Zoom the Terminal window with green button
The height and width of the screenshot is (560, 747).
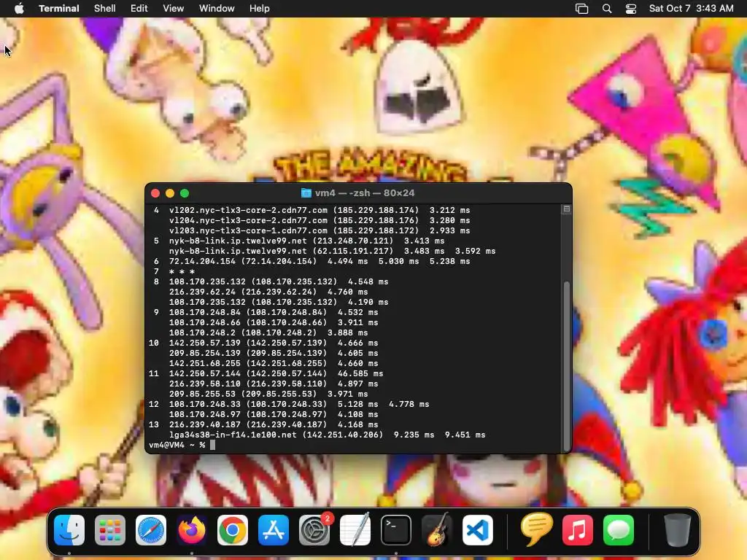coord(185,193)
